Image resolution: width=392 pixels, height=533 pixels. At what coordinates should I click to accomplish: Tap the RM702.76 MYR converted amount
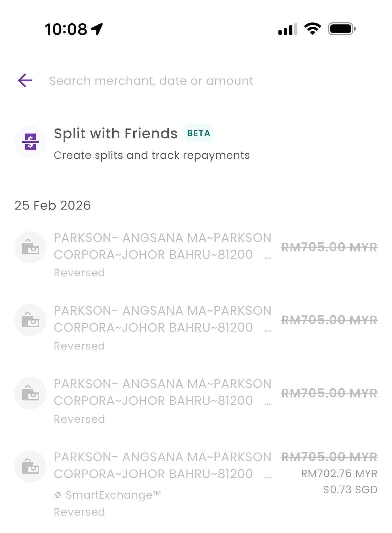tap(339, 474)
